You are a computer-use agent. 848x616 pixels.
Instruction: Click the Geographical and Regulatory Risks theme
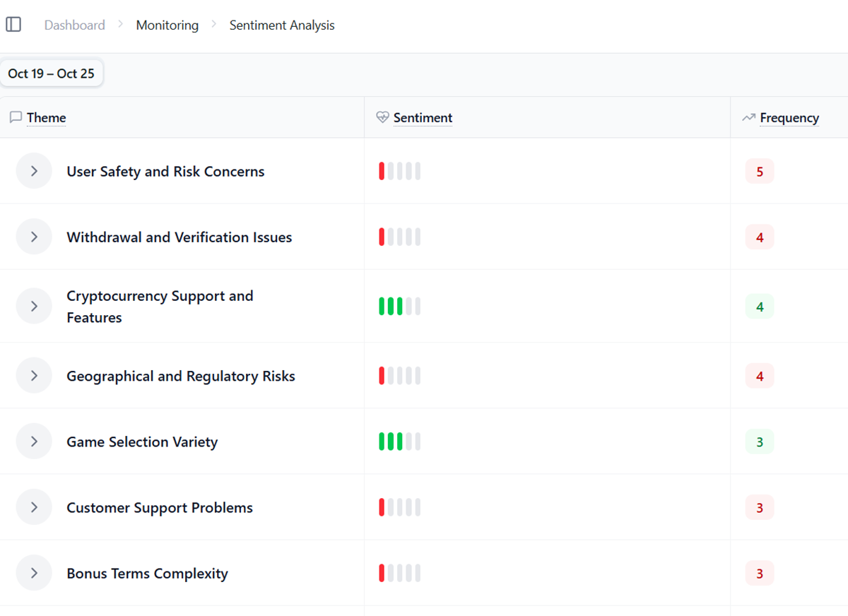(181, 377)
